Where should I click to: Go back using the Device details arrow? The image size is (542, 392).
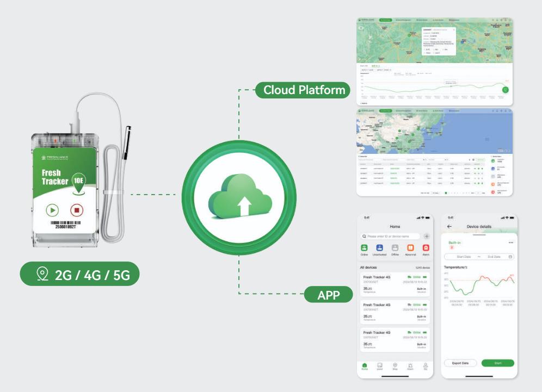[x=449, y=227]
